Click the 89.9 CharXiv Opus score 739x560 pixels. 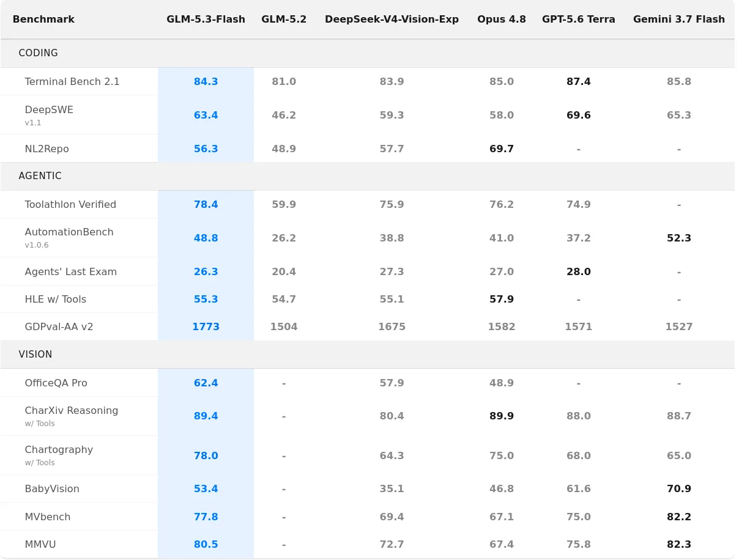click(x=502, y=416)
